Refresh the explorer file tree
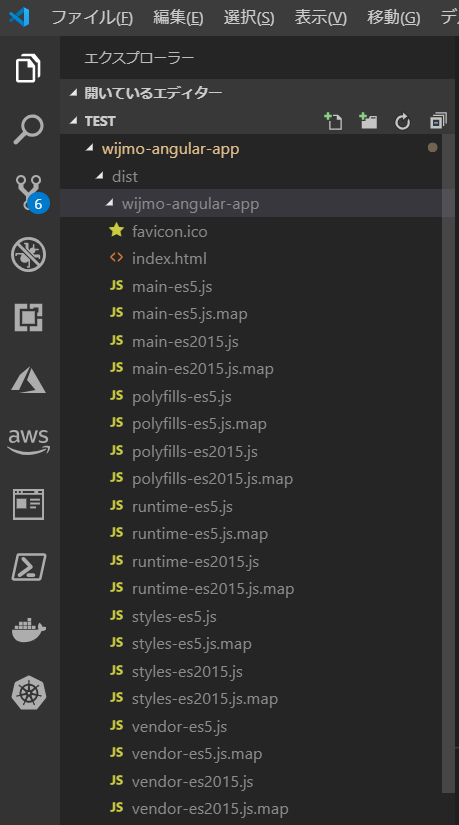This screenshot has height=825, width=459. (403, 122)
